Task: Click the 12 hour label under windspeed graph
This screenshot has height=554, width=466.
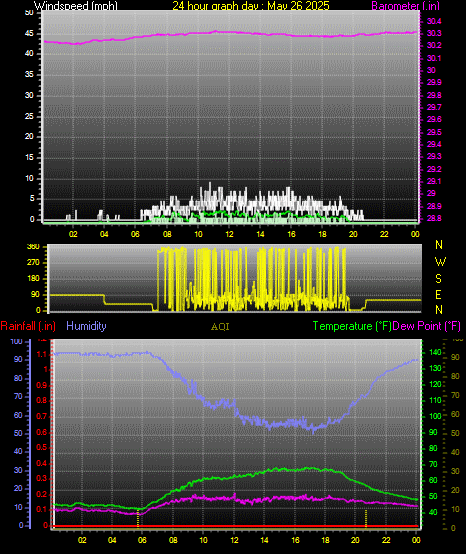Action: tap(229, 234)
